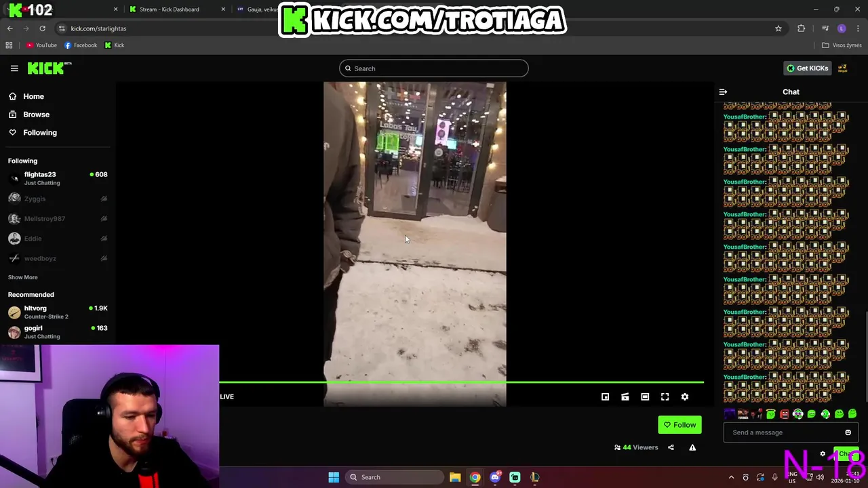The image size is (868, 488).
Task: Open chat settings gear icon
Action: tap(823, 454)
